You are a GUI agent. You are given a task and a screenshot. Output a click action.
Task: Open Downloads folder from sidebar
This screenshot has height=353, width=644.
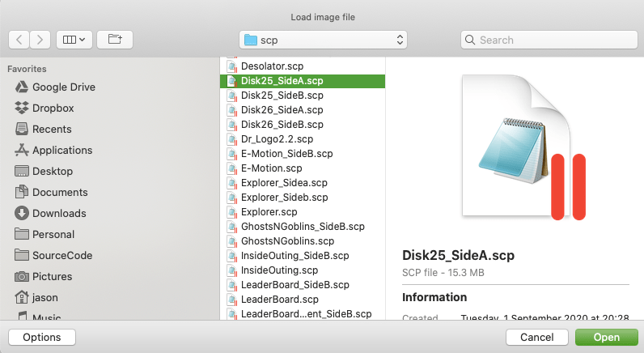pyautogui.click(x=58, y=214)
